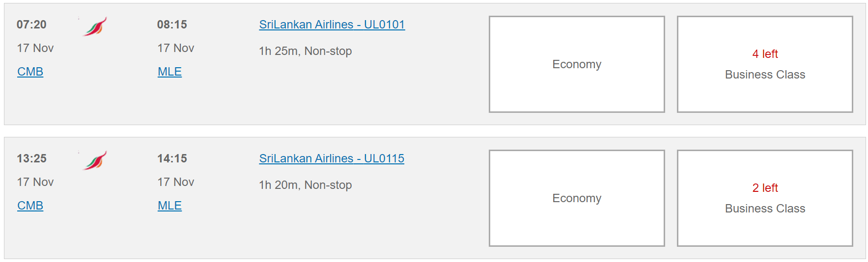
Task: Select Economy fare for the 07:20 flight
Action: pos(577,64)
